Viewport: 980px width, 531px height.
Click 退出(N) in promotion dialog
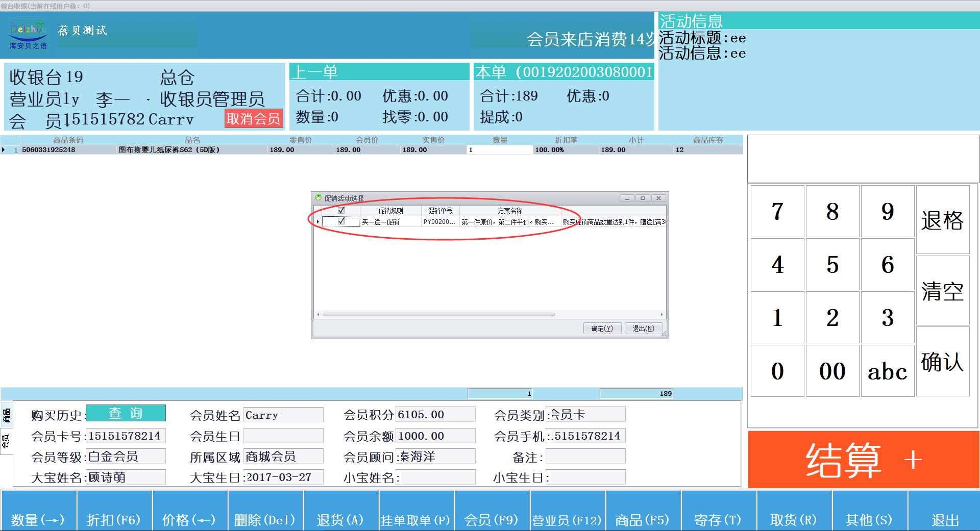pos(643,328)
